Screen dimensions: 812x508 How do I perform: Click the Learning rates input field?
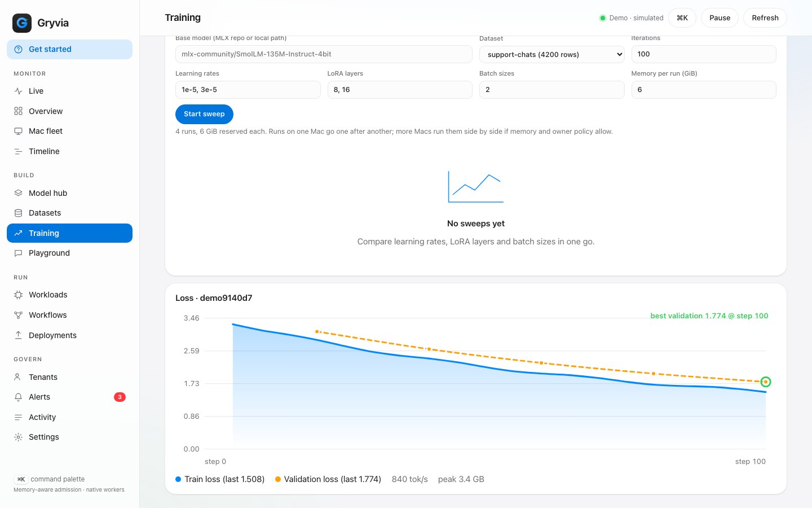(248, 90)
